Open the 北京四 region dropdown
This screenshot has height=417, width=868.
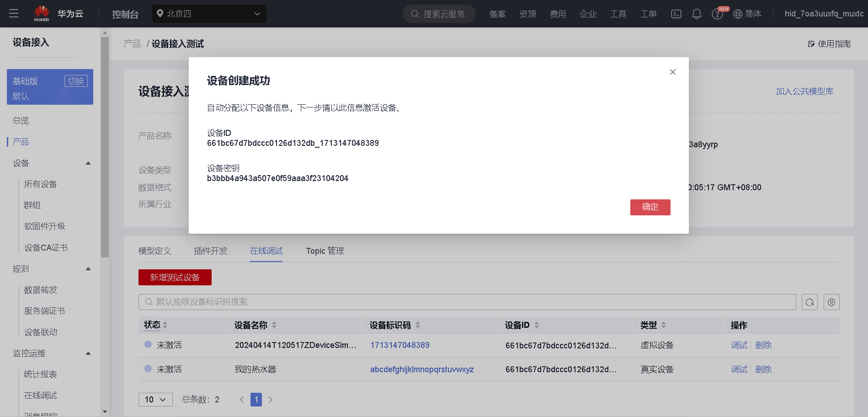click(x=209, y=14)
